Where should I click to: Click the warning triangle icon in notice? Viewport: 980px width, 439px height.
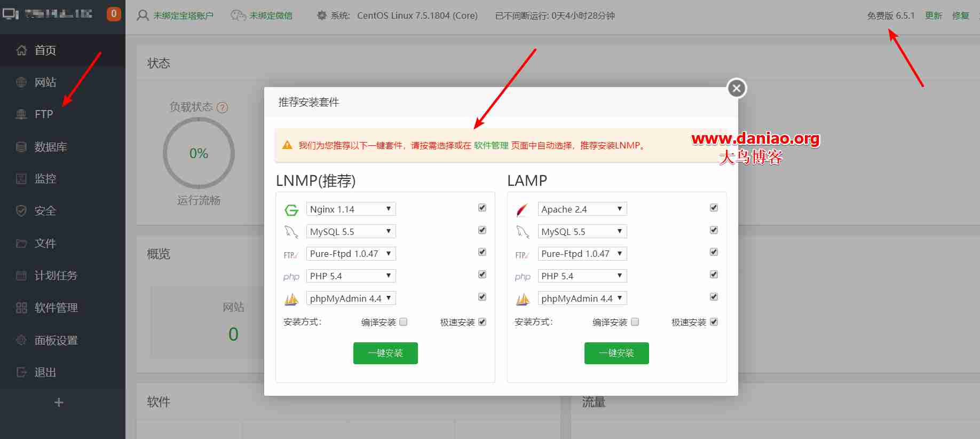coord(287,145)
